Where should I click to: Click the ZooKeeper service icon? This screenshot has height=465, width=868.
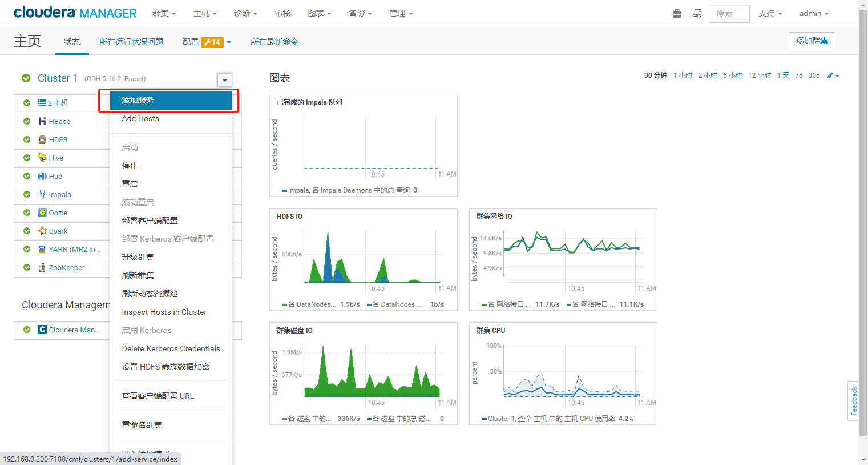[x=42, y=267]
